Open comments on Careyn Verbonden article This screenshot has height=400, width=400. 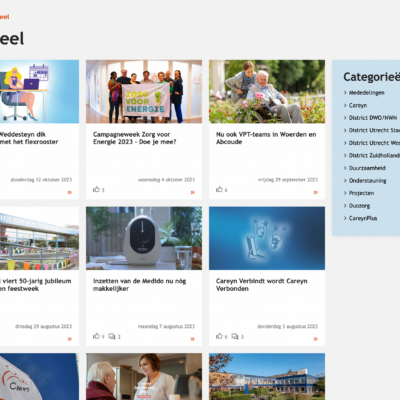pyautogui.click(x=235, y=336)
